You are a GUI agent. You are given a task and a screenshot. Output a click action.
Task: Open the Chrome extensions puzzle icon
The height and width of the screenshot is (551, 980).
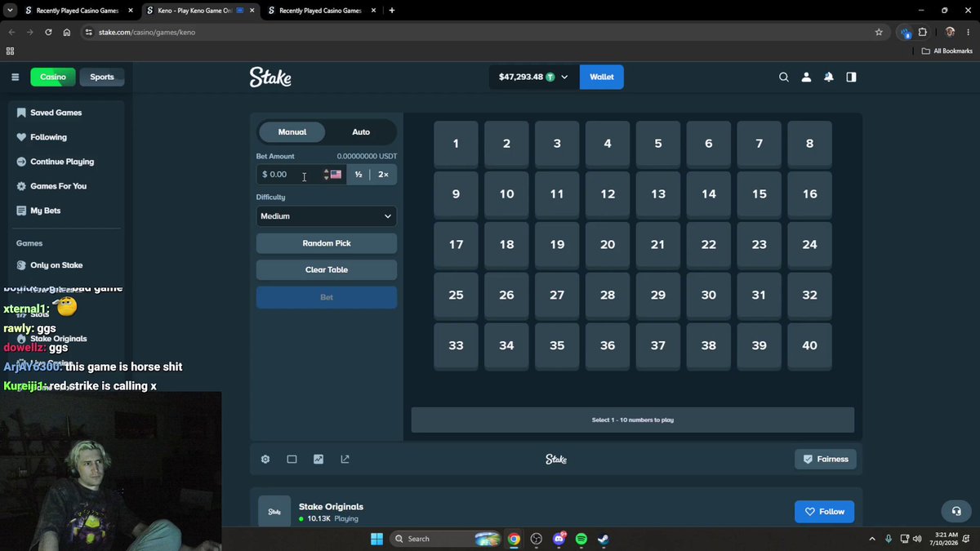pyautogui.click(x=923, y=32)
